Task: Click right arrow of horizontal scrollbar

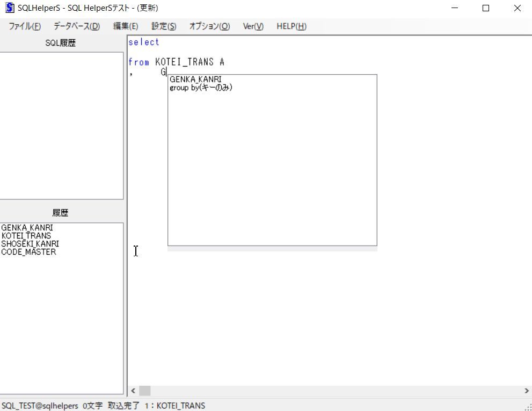Action: 527,391
